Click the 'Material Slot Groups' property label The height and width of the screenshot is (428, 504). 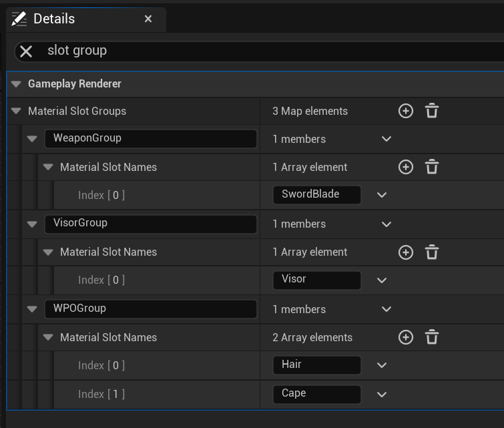pyautogui.click(x=77, y=112)
